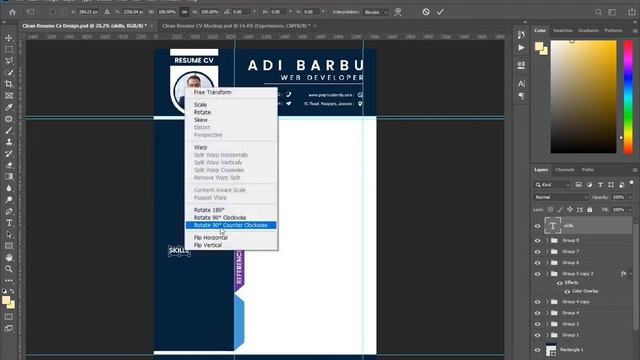Viewport: 640px width, 360px height.
Task: Click the Home icon in options bar
Action: click(x=13, y=12)
